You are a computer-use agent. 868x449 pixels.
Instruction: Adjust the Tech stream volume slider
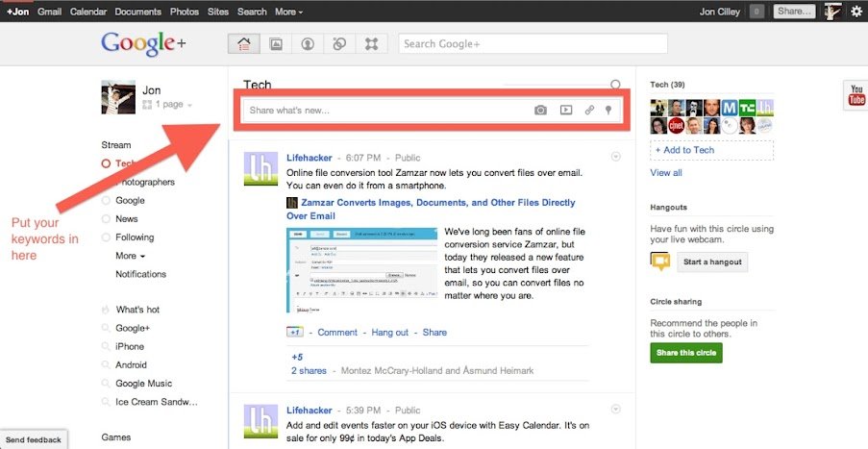tap(615, 85)
